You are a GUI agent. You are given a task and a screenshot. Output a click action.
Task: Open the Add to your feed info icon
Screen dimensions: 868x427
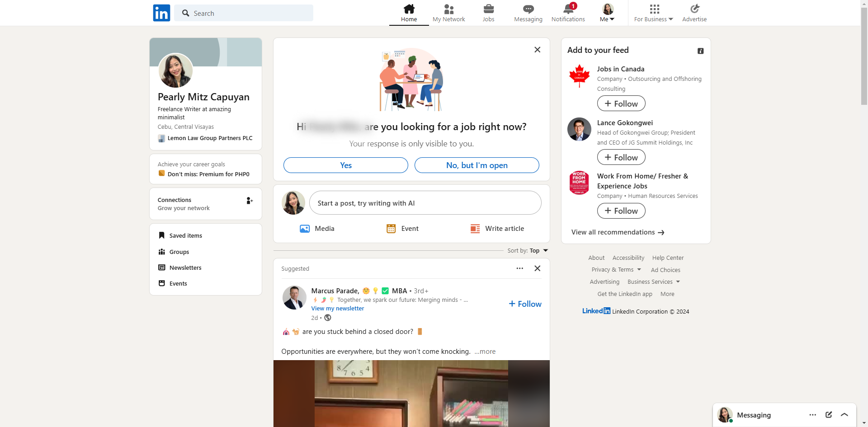click(x=701, y=51)
